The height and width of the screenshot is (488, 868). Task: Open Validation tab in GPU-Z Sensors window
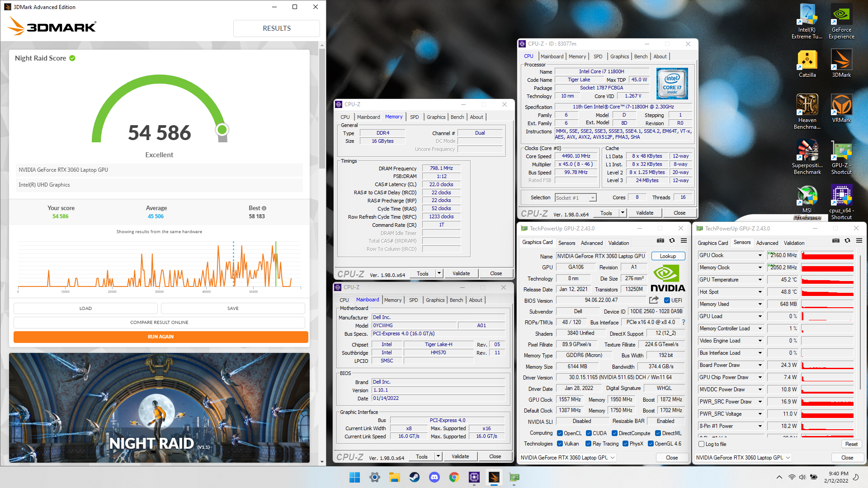click(x=794, y=243)
